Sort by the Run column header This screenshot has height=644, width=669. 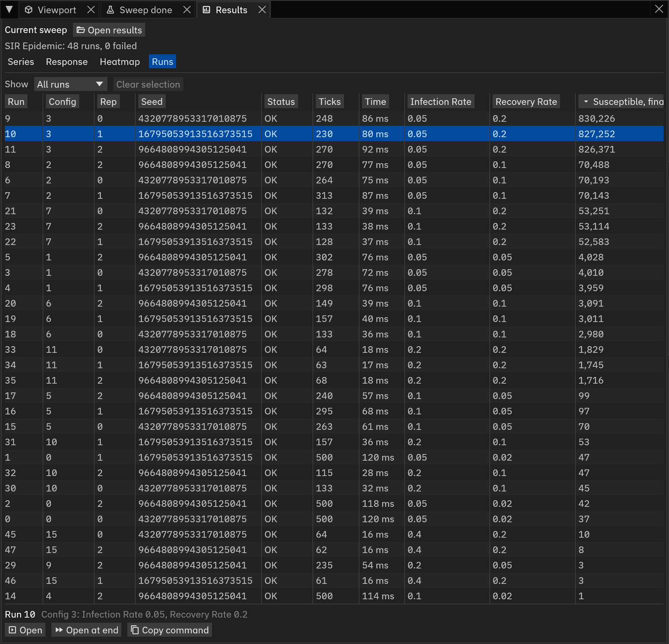[x=16, y=102]
